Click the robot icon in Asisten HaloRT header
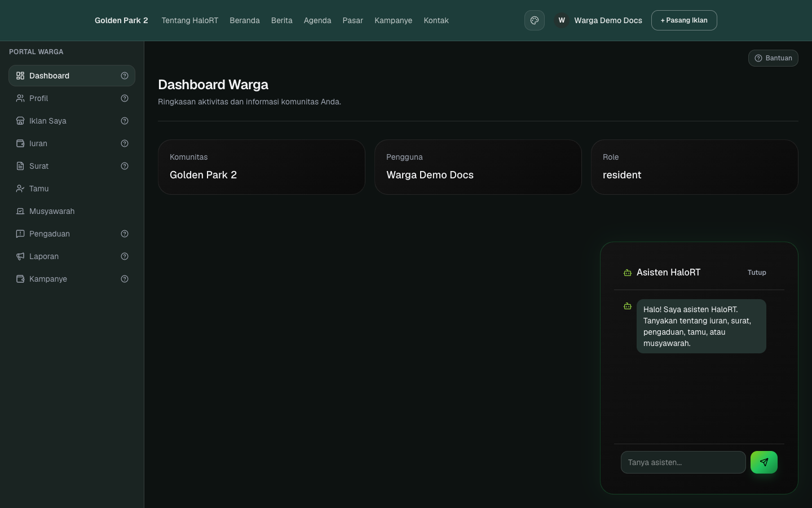 coord(628,273)
